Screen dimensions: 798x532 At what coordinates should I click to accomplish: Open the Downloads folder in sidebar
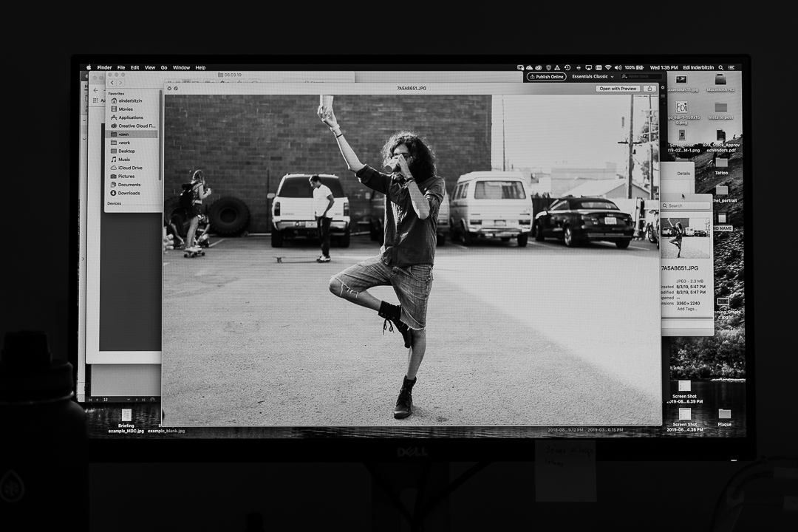click(129, 193)
